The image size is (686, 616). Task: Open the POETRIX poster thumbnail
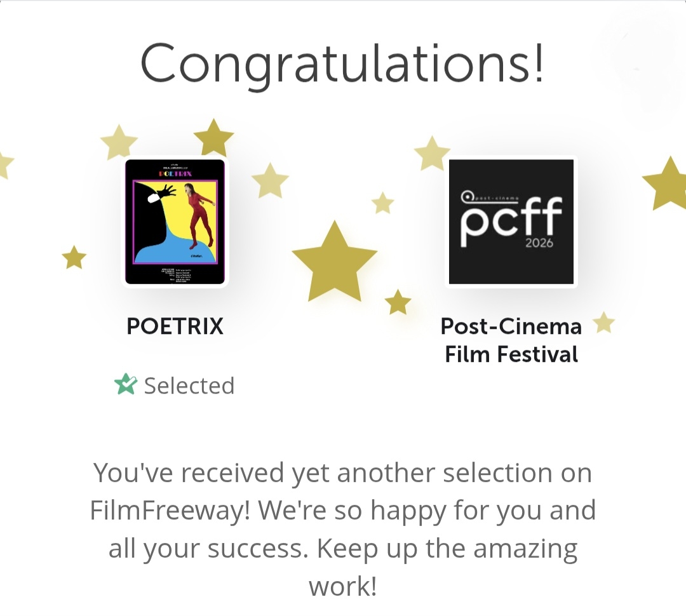175,222
